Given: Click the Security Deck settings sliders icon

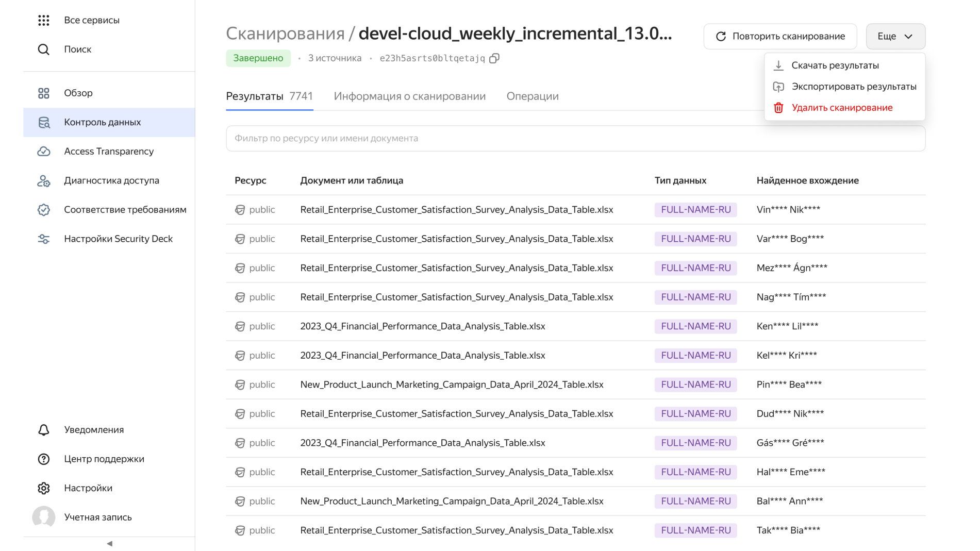Looking at the screenshot, I should pos(44,239).
